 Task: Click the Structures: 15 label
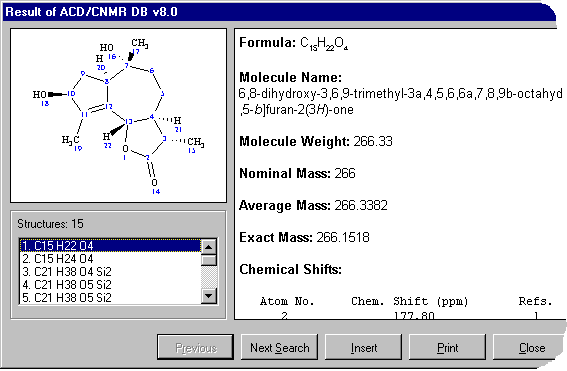[50, 224]
